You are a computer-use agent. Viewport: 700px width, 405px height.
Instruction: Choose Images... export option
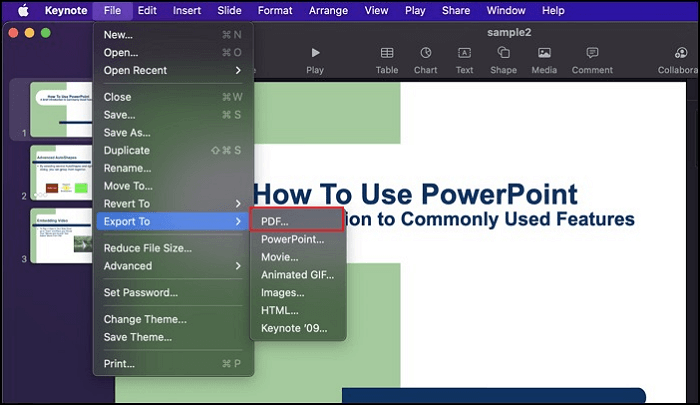[x=298, y=292]
